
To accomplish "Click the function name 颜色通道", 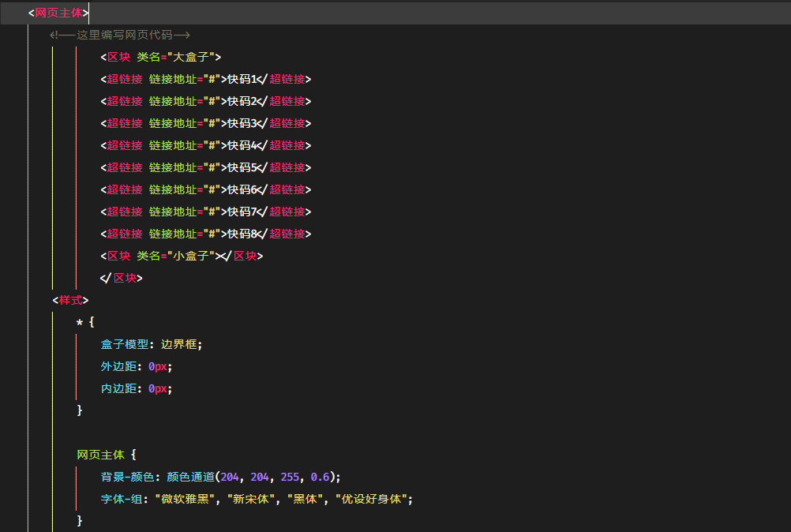I will [191, 477].
